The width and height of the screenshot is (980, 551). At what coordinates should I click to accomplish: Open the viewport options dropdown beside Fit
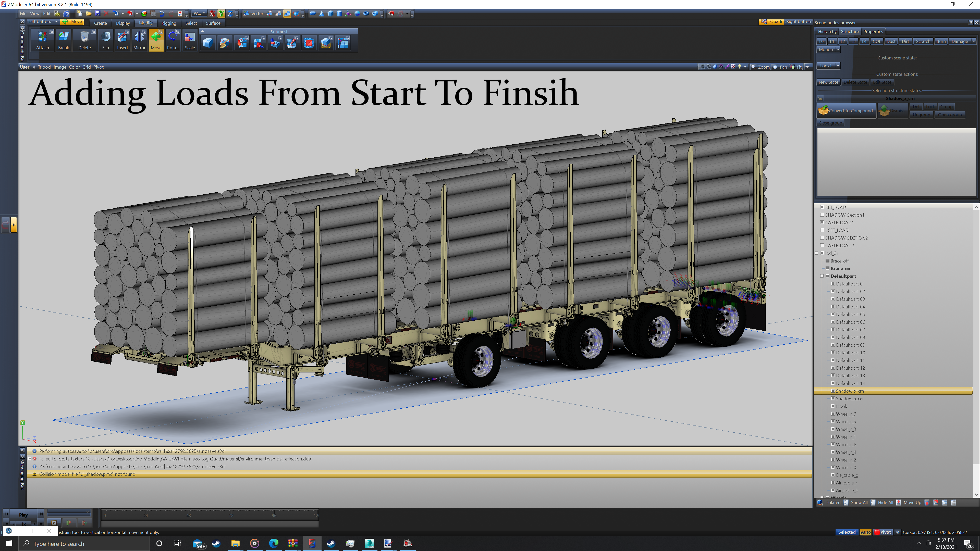[807, 67]
